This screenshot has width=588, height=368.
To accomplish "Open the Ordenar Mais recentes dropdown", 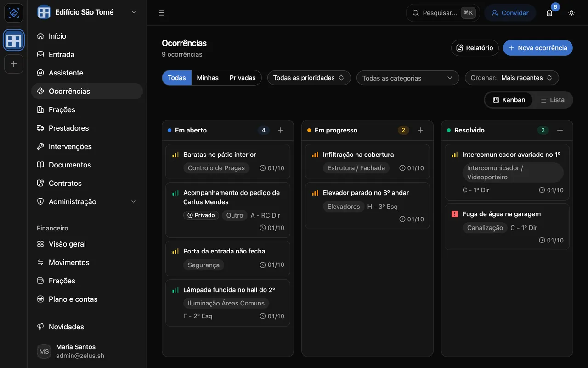I will tap(512, 78).
